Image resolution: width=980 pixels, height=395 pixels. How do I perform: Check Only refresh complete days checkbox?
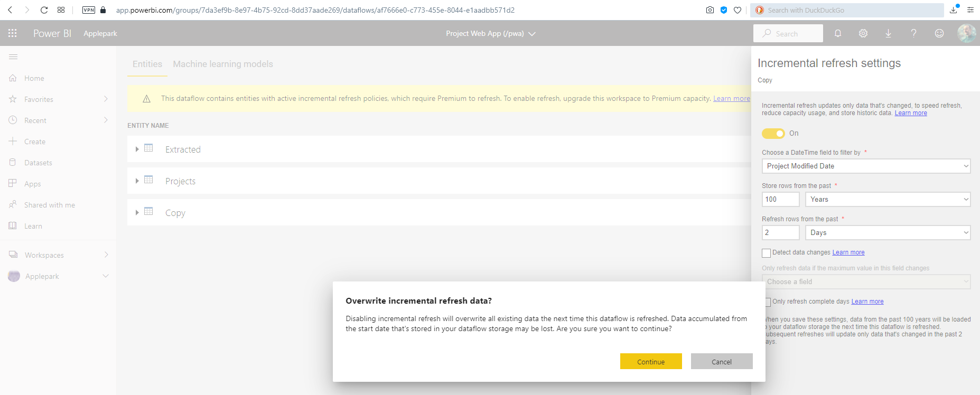768,302
